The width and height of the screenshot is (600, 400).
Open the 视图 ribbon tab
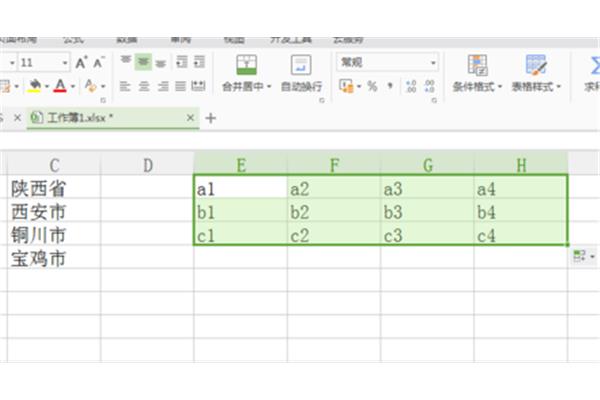(234, 39)
